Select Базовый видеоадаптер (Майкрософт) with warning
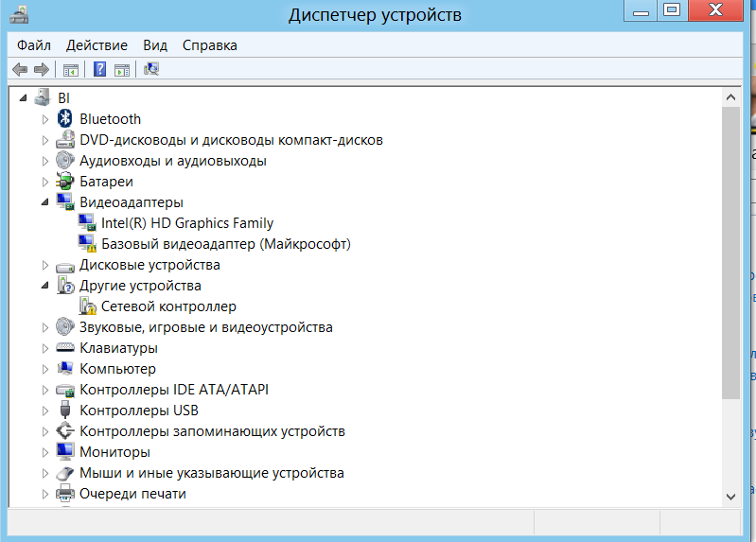756x542 pixels. pyautogui.click(x=225, y=244)
